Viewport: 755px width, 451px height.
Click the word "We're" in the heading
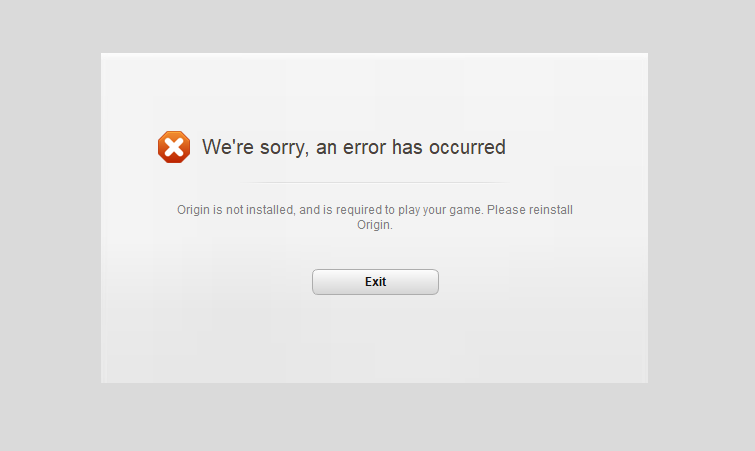click(228, 147)
